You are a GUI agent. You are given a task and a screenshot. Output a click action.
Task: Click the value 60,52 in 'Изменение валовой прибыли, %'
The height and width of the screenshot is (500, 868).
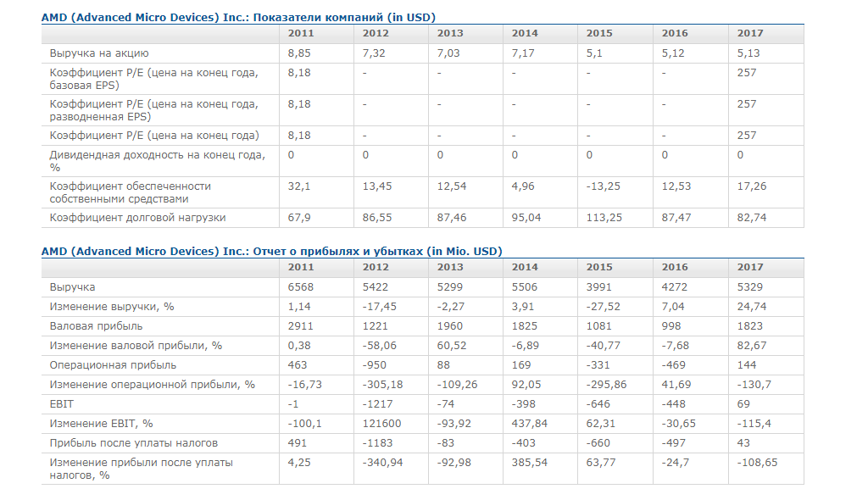(452, 346)
